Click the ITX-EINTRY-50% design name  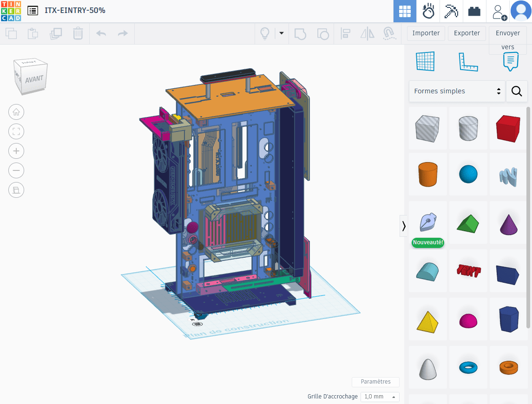75,11
